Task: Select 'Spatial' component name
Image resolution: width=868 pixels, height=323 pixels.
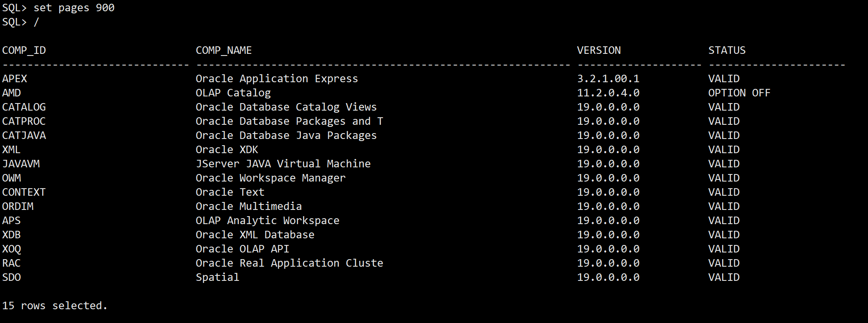Action: pos(218,278)
